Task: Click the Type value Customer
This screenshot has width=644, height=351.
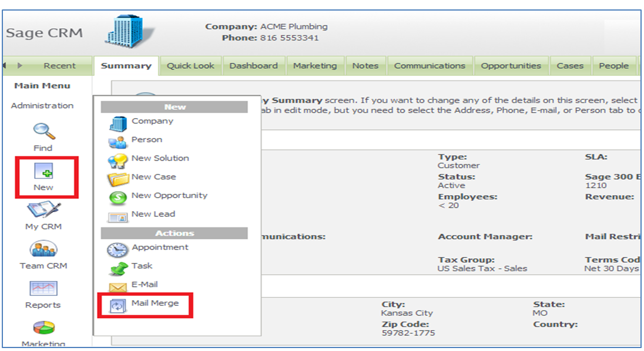Action: coord(459,165)
